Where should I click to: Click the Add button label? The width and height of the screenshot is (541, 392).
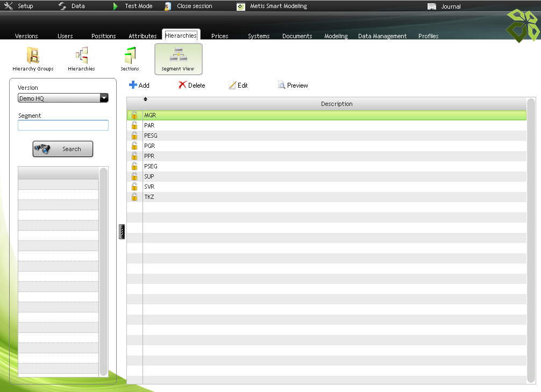144,85
